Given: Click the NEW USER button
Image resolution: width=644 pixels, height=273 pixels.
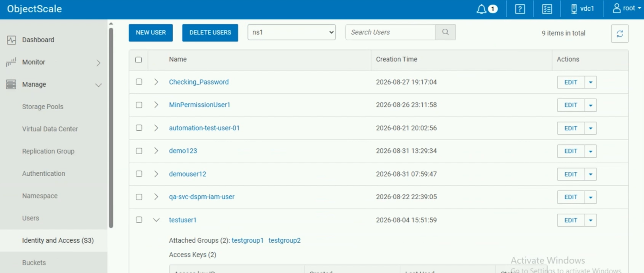Looking at the screenshot, I should (151, 33).
